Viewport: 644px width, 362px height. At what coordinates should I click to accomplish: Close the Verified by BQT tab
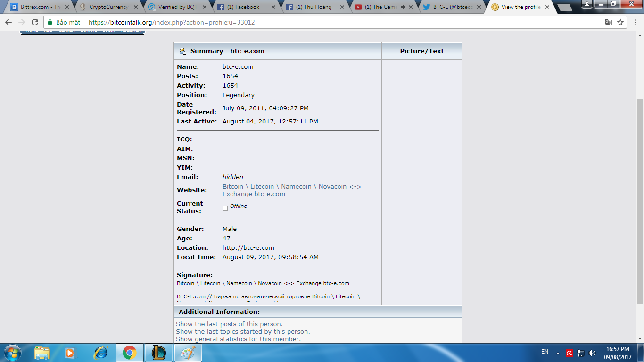click(x=205, y=7)
